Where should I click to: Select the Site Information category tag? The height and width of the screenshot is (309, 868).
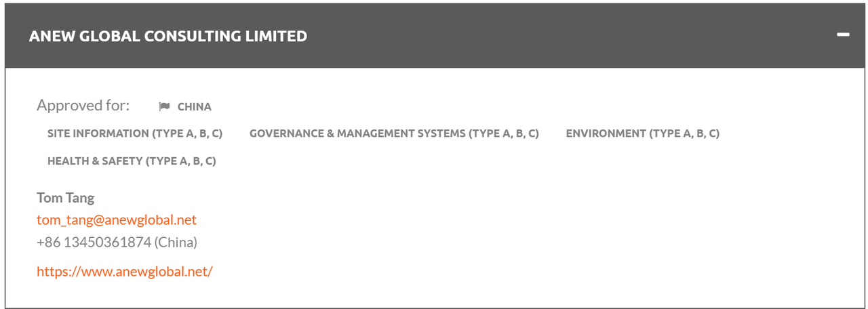point(135,133)
